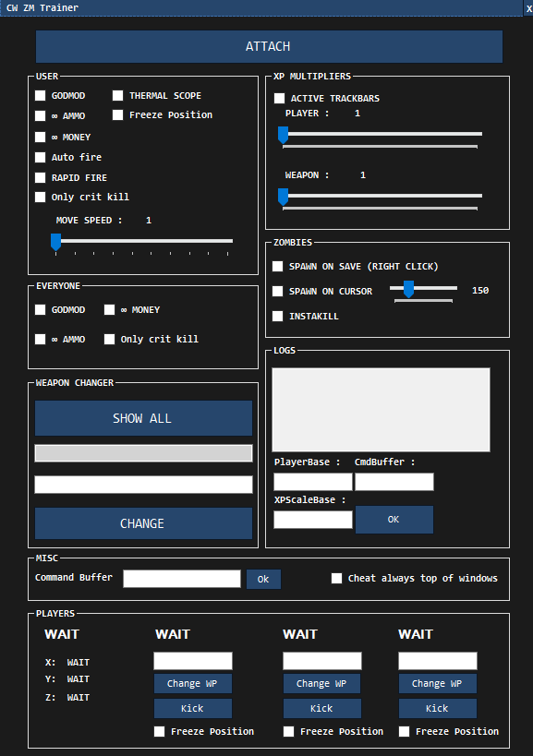Focus second player's weapon input field
This screenshot has height=756, width=533.
click(193, 661)
